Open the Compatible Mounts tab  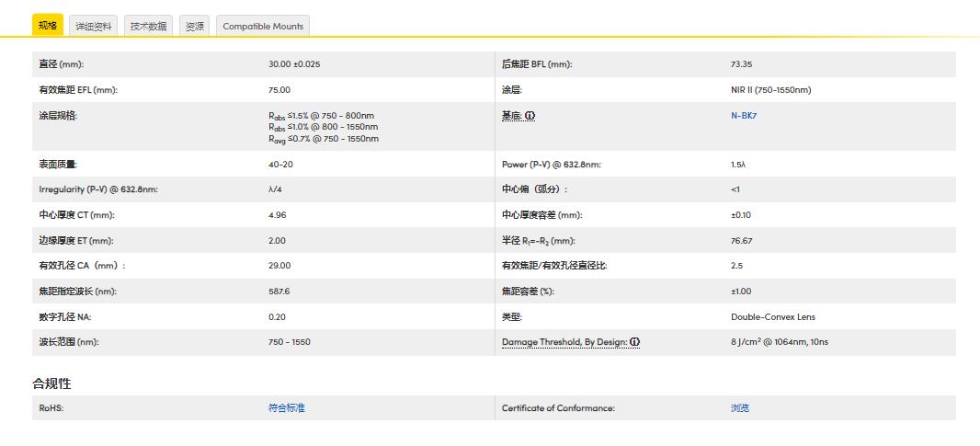coord(263,26)
